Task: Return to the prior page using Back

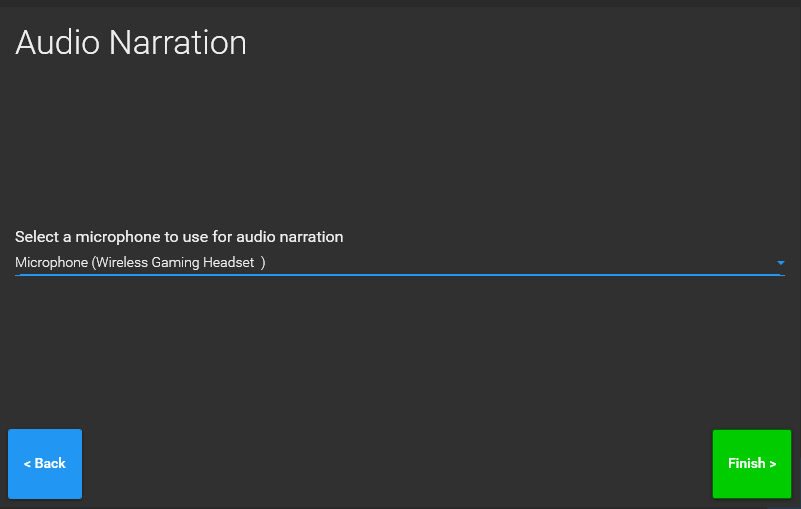Action: coord(45,464)
